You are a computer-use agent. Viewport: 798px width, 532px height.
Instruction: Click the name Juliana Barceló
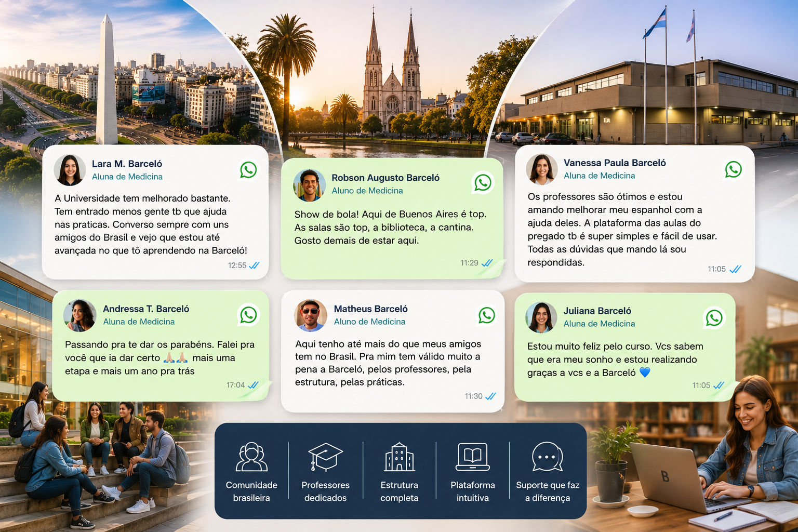pos(597,311)
